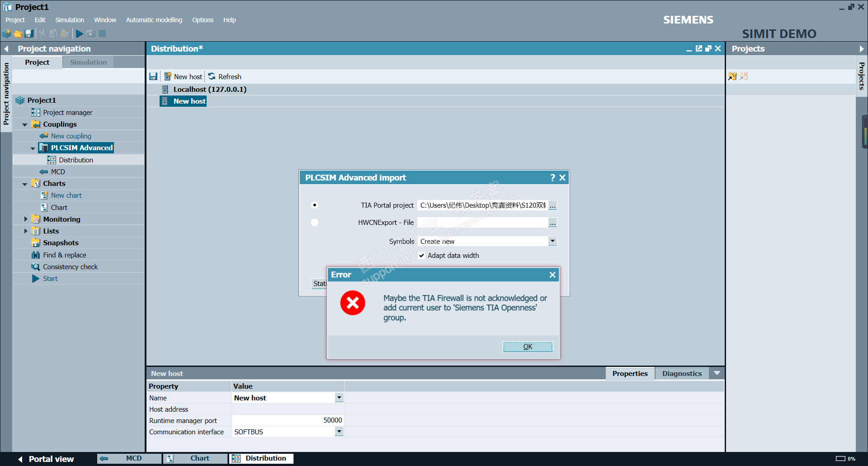Toggle the Adapt data width checkbox
868x466 pixels.
tap(422, 256)
